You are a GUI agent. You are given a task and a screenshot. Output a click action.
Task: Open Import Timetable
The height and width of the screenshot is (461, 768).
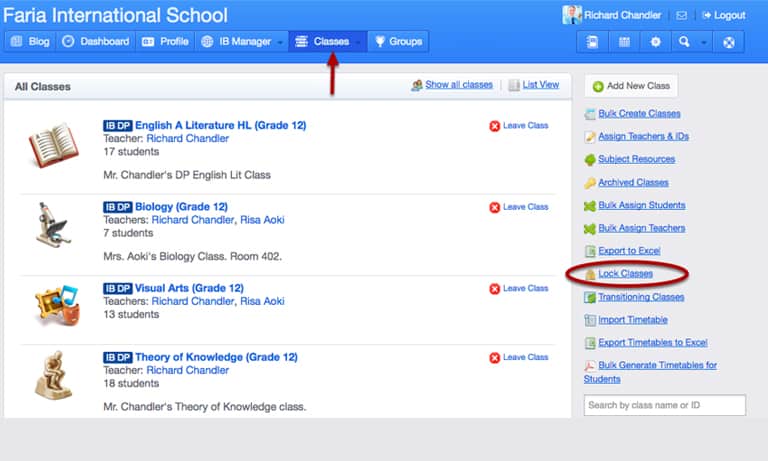pos(633,320)
